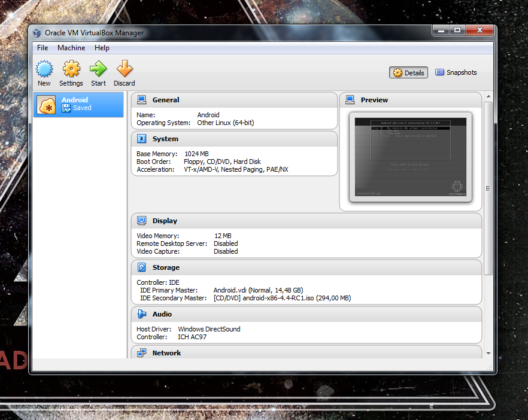Image resolution: width=528 pixels, height=420 pixels.
Task: Open the General settings heading
Action: click(x=166, y=100)
